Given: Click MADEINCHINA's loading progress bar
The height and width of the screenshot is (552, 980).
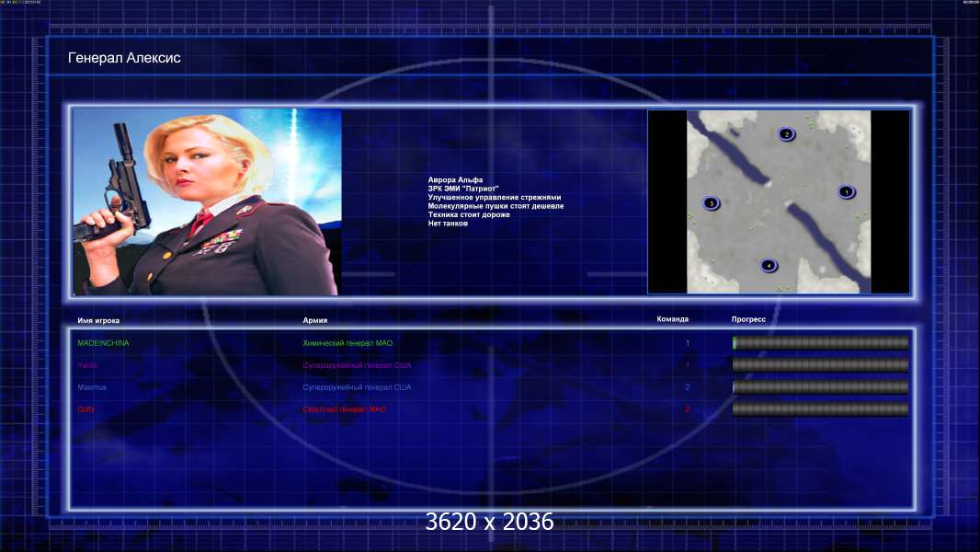Looking at the screenshot, I should [821, 342].
